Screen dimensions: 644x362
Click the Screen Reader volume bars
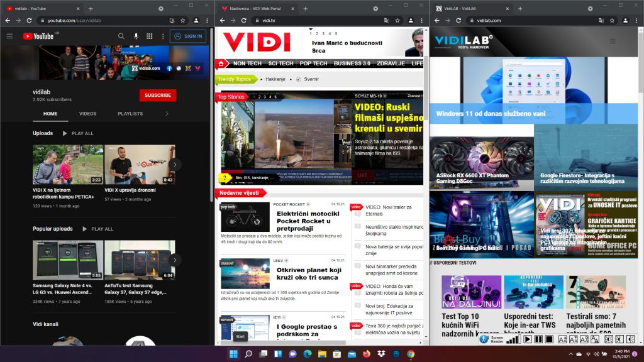coord(514,339)
